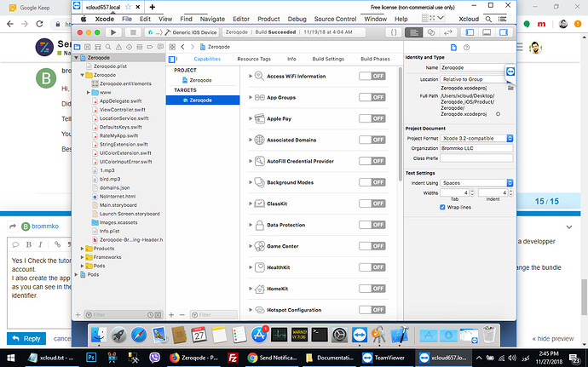Open the Source Control menu

click(335, 19)
